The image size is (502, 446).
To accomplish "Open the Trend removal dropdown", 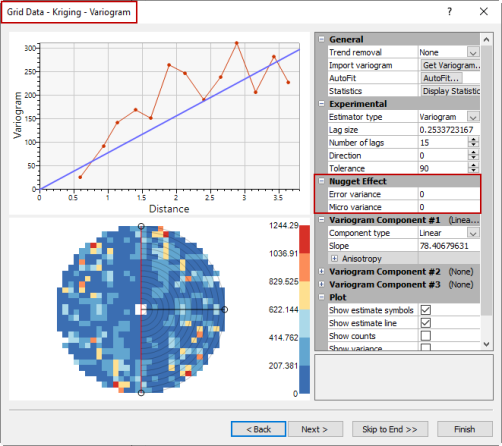I will click(x=473, y=52).
